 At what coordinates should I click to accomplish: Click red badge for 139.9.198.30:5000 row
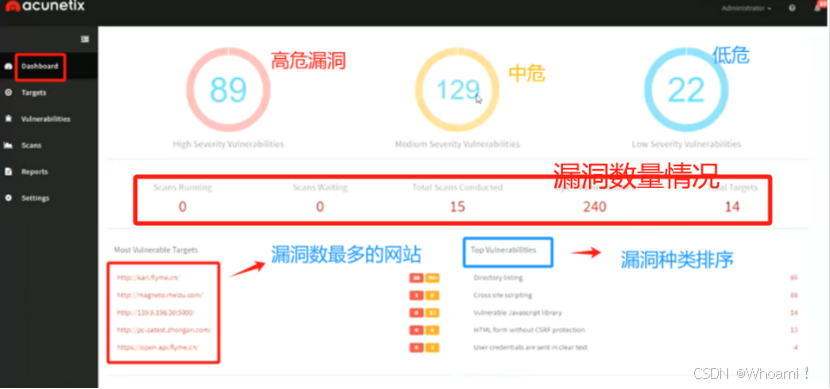(417, 313)
